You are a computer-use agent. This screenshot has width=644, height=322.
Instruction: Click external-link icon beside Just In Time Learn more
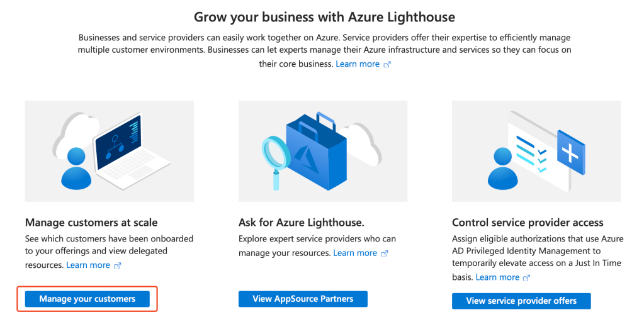click(527, 278)
